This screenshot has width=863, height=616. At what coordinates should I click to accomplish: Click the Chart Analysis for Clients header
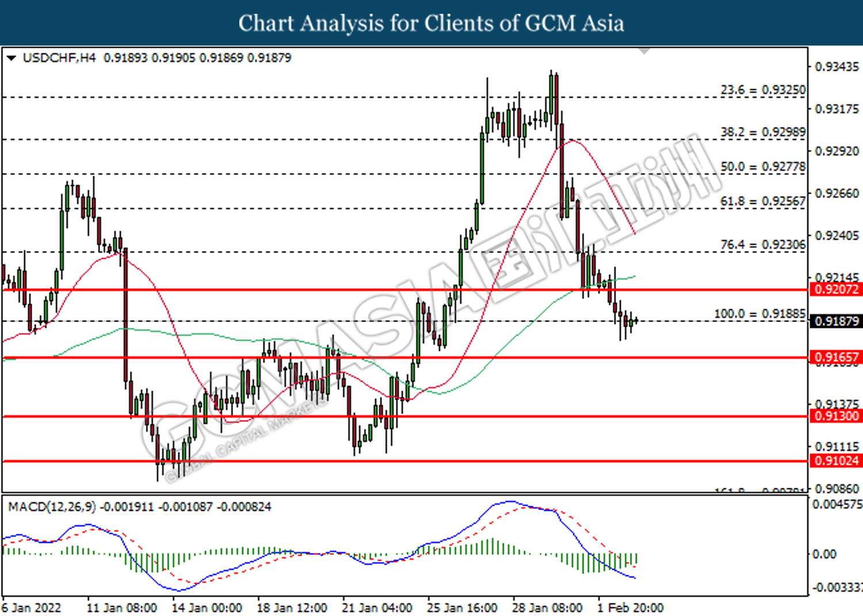click(x=431, y=24)
